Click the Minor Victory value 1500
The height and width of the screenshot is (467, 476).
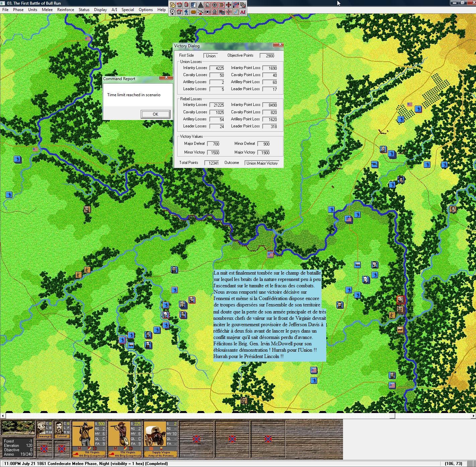pos(214,153)
